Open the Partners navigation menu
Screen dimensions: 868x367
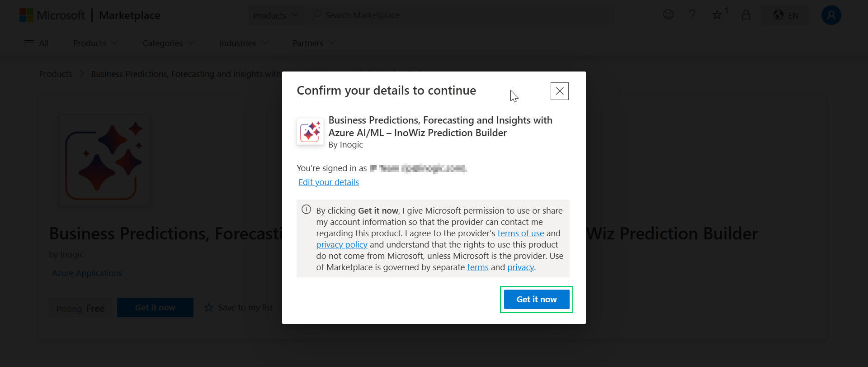click(314, 43)
